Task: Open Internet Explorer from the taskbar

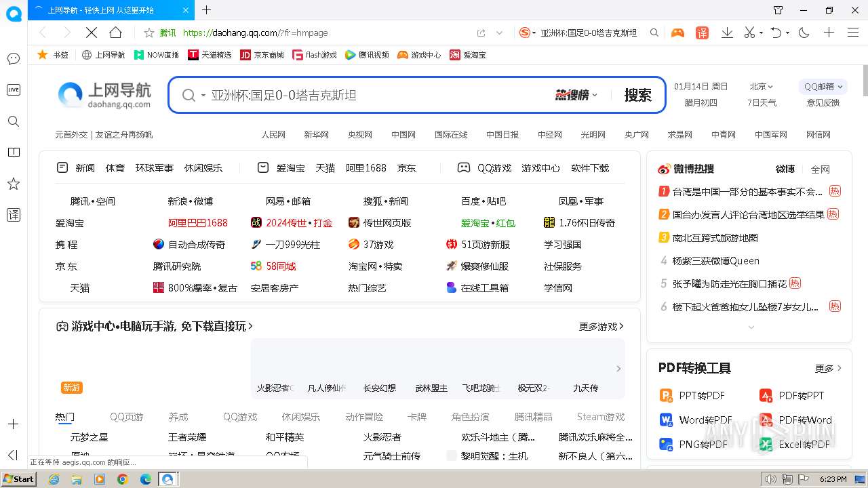Action: click(54, 479)
